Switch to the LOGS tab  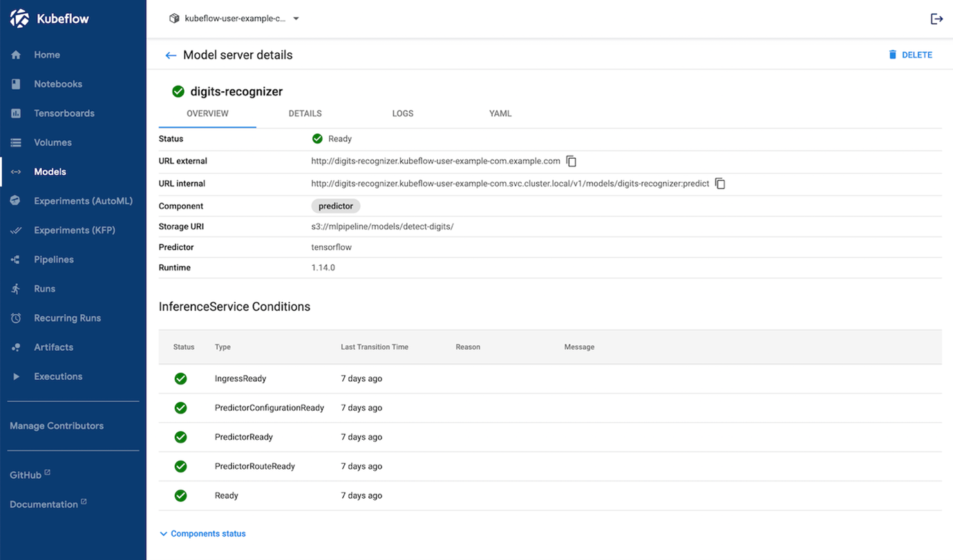(402, 114)
